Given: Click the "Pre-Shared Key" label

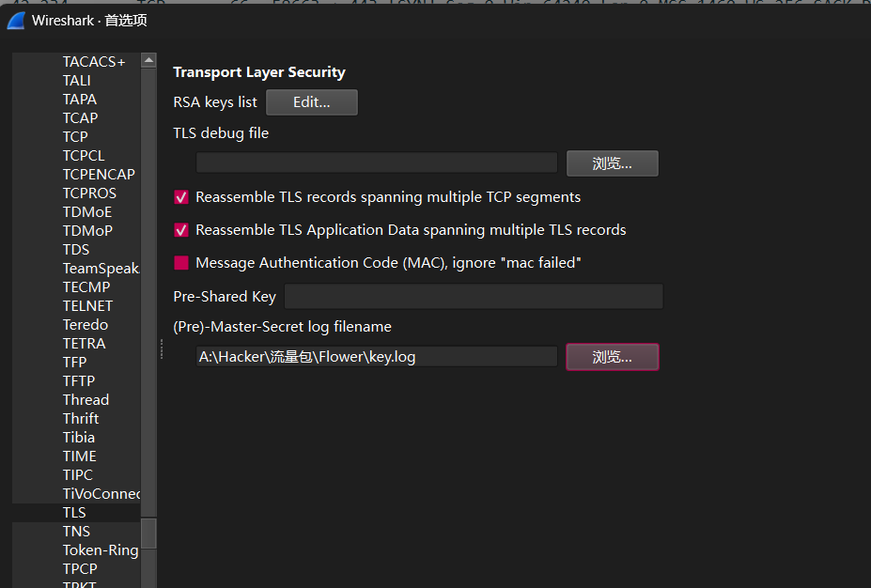Looking at the screenshot, I should pos(225,297).
